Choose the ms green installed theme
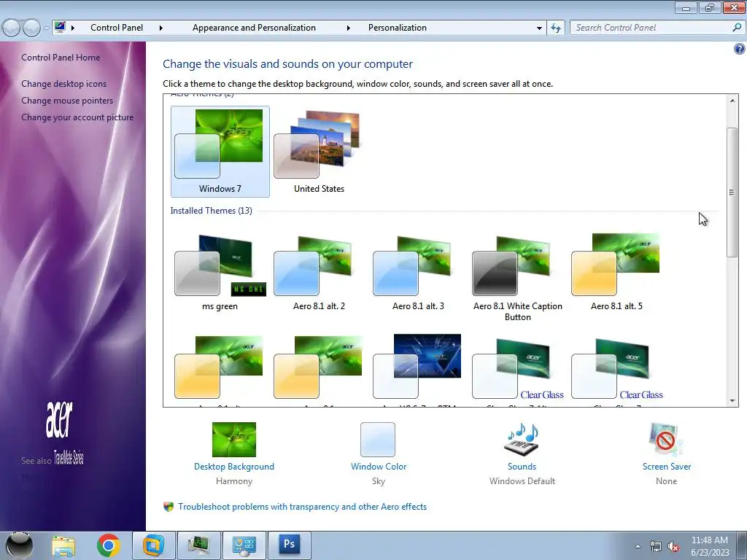 click(220, 273)
